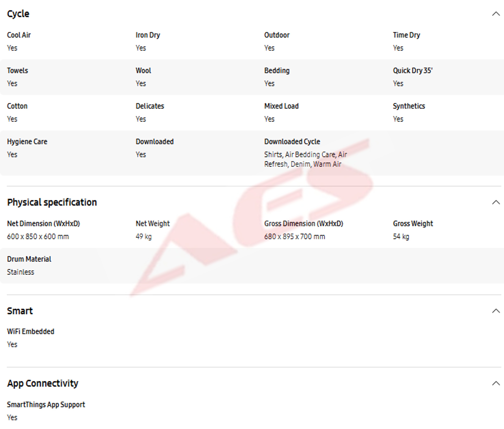Collapse the Cycle section chevron
The image size is (504, 429).
point(496,14)
